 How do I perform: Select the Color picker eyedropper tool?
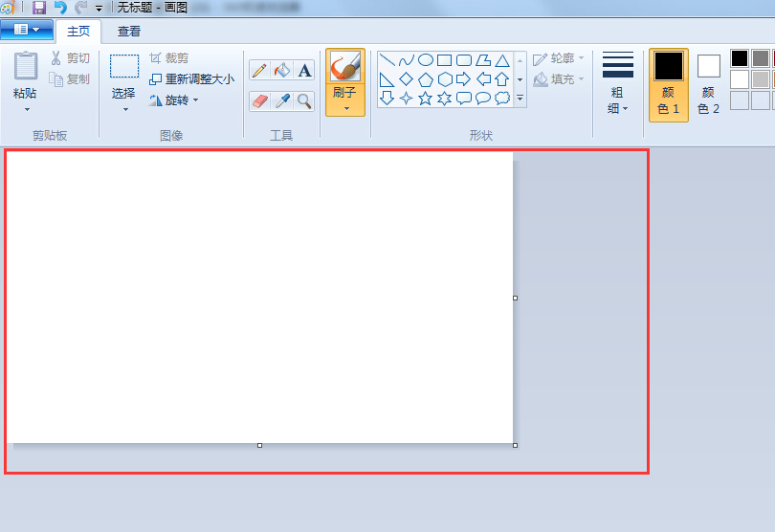pyautogui.click(x=282, y=101)
